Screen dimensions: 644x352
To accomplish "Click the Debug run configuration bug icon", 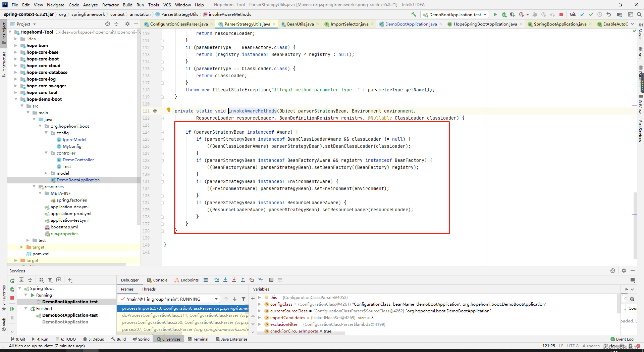I will pos(504,14).
